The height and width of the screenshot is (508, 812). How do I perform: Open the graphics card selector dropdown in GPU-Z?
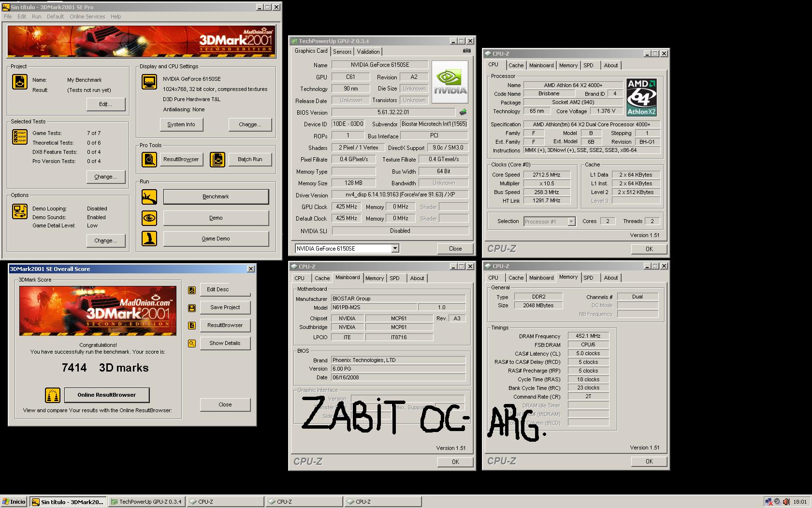point(395,249)
